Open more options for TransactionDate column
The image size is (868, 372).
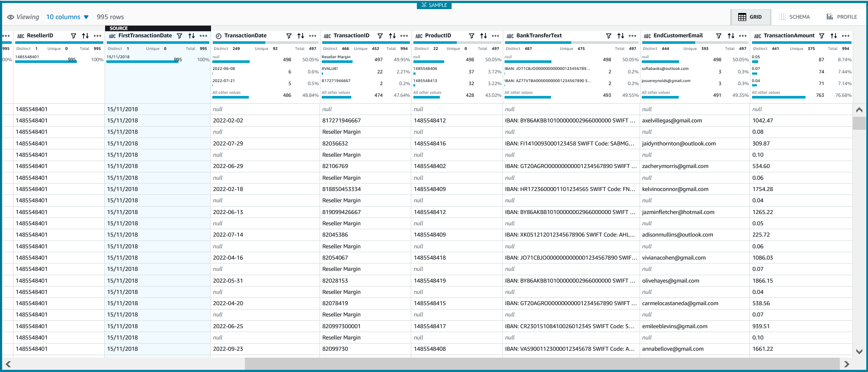click(x=313, y=36)
